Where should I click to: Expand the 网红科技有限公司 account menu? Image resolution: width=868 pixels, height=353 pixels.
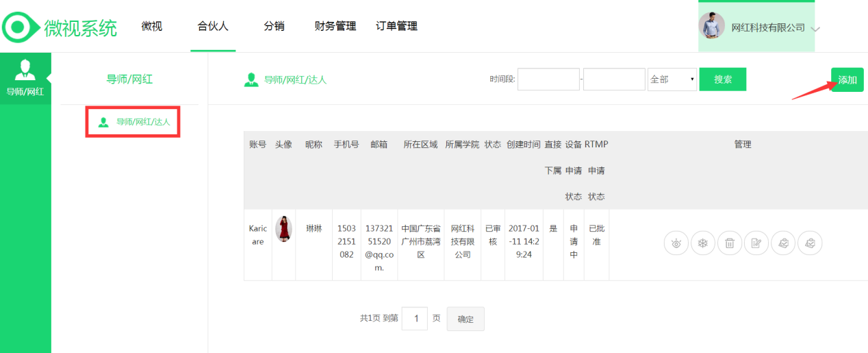tap(815, 29)
